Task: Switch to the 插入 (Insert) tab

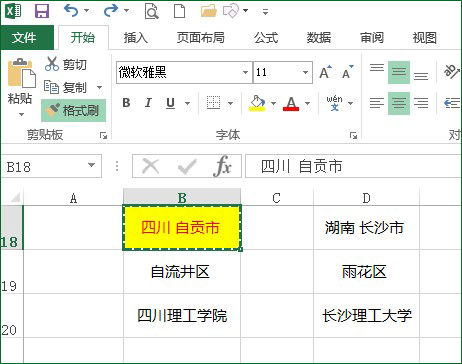Action: pos(135,37)
